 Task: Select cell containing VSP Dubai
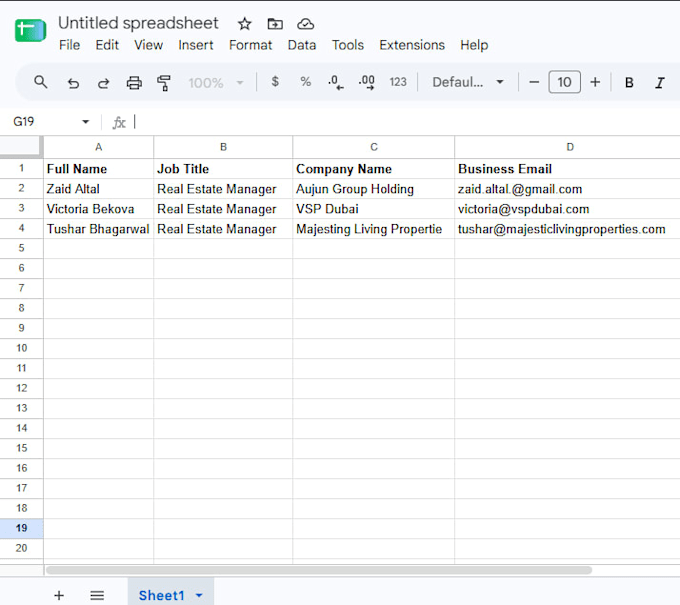coord(373,209)
